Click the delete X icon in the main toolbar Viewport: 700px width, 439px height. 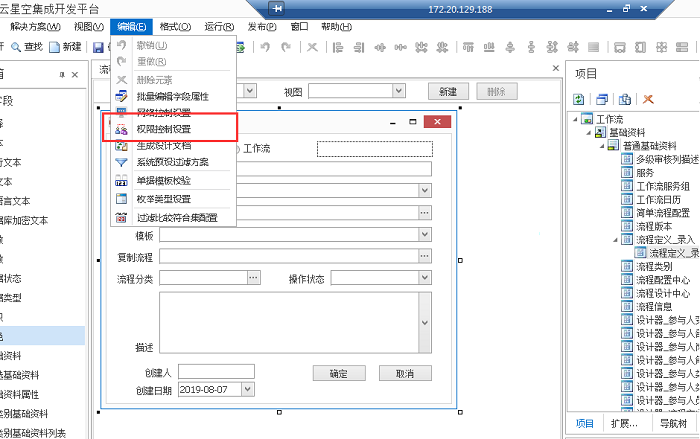[x=312, y=46]
